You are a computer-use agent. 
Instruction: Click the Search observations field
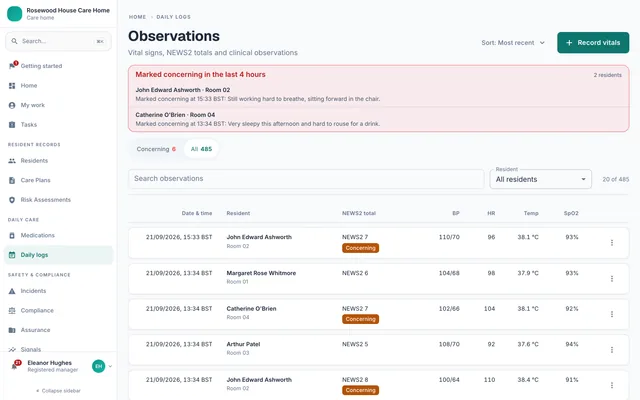(306, 179)
